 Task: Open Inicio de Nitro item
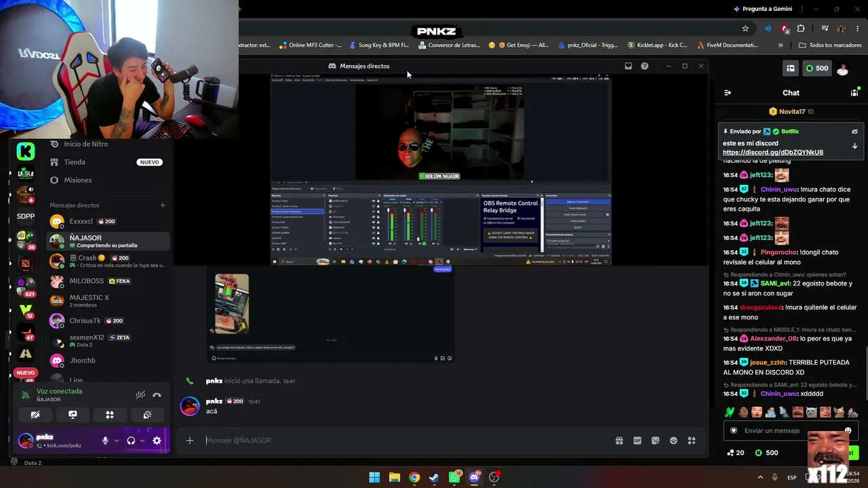coord(107,144)
